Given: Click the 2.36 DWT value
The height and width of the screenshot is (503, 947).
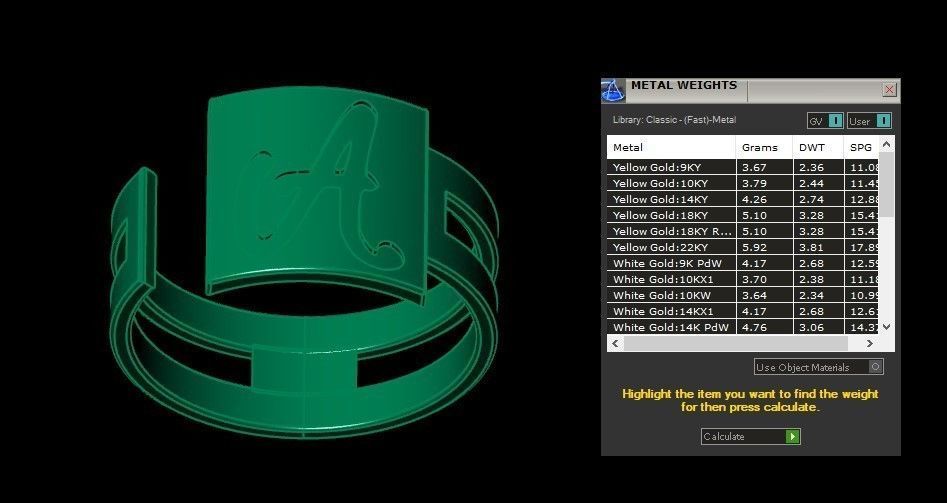Looking at the screenshot, I should [811, 167].
